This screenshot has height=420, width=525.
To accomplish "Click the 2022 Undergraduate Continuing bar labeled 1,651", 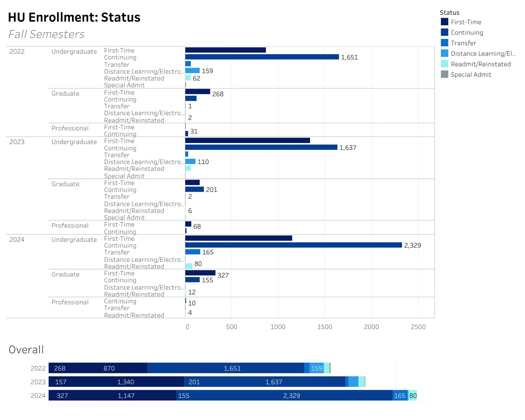I will click(x=262, y=57).
